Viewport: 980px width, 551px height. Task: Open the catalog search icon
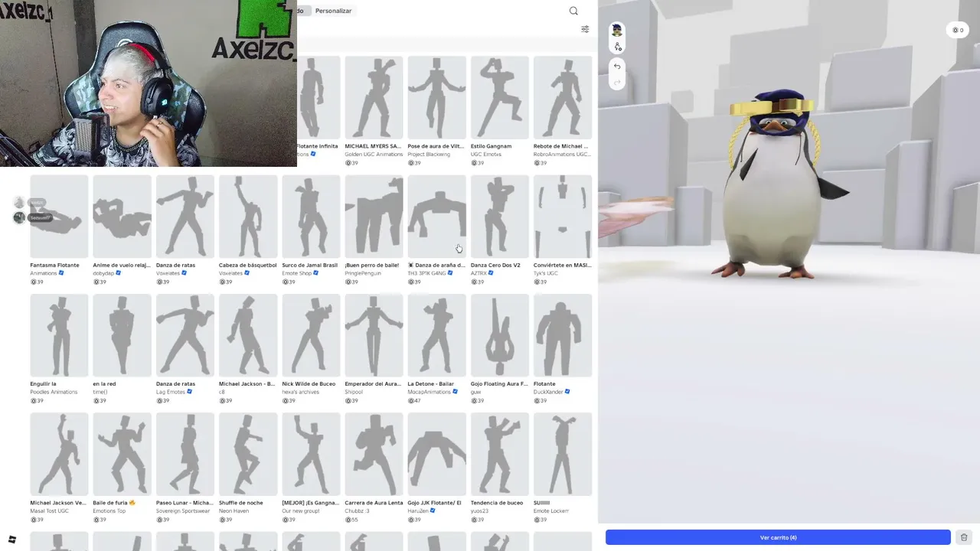click(573, 11)
